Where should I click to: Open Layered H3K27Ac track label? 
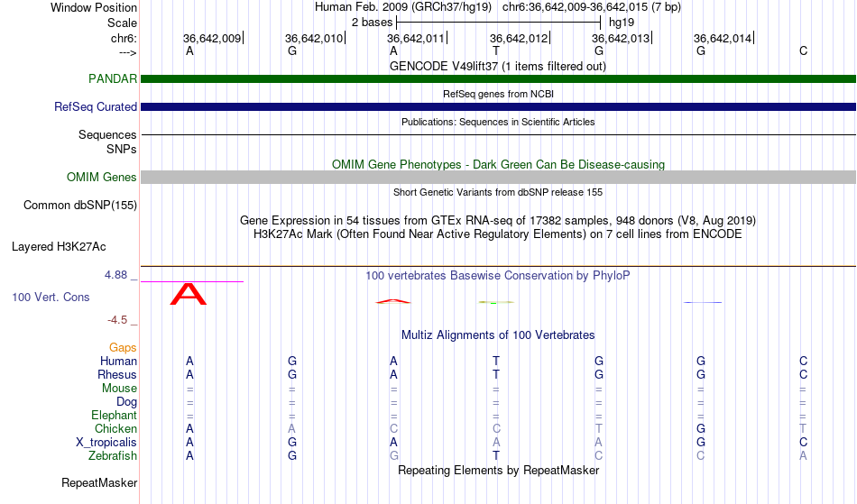[59, 247]
